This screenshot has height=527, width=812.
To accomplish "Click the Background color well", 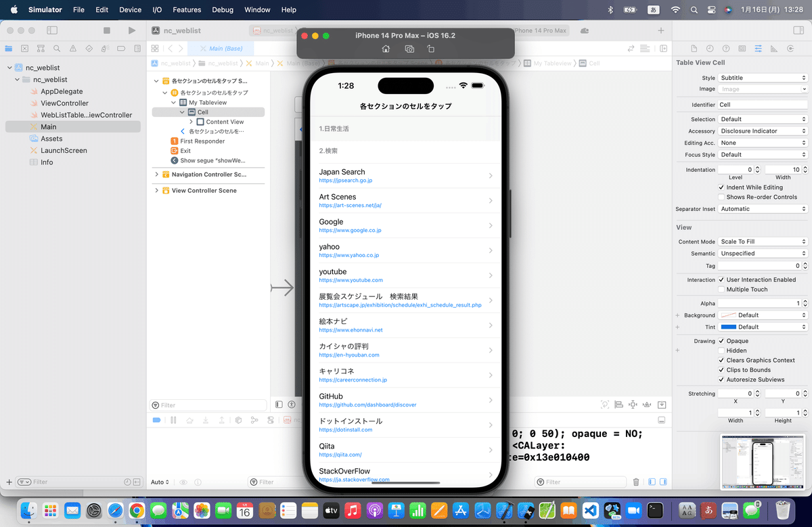I will click(x=728, y=315).
